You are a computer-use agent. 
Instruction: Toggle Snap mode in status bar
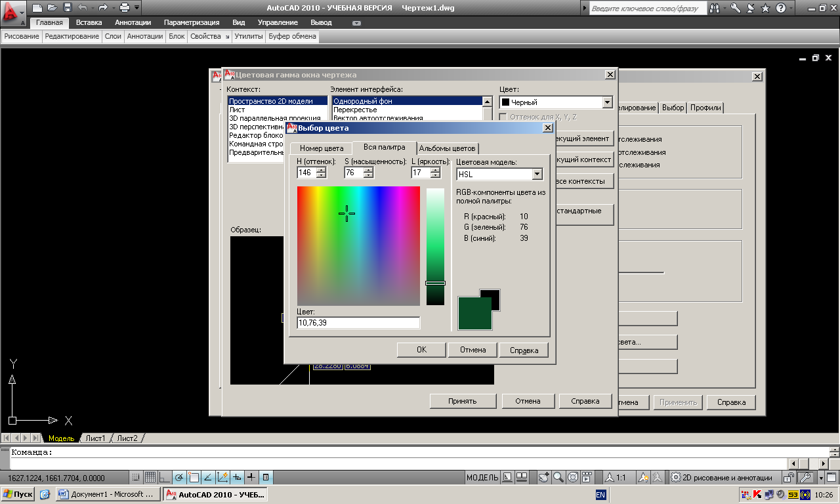pos(136,477)
